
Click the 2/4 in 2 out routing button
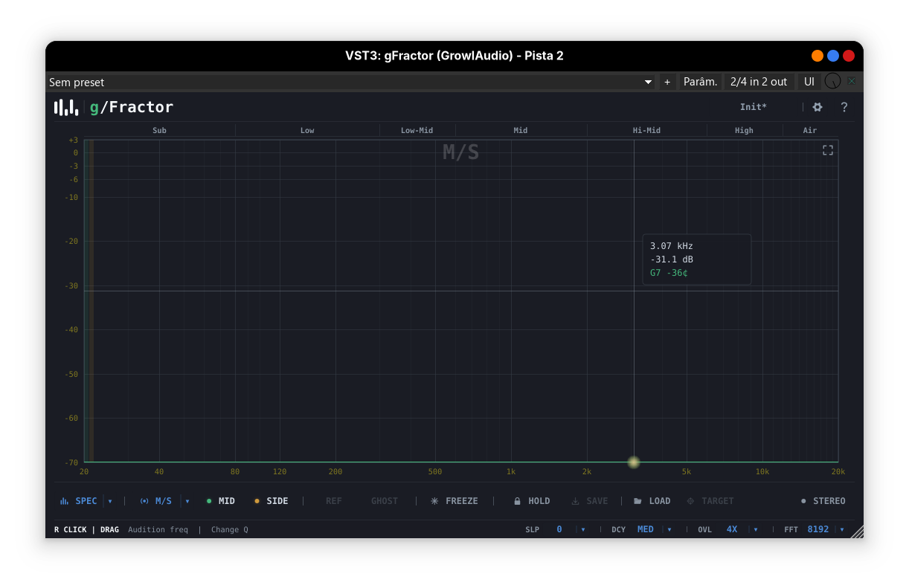tap(759, 82)
